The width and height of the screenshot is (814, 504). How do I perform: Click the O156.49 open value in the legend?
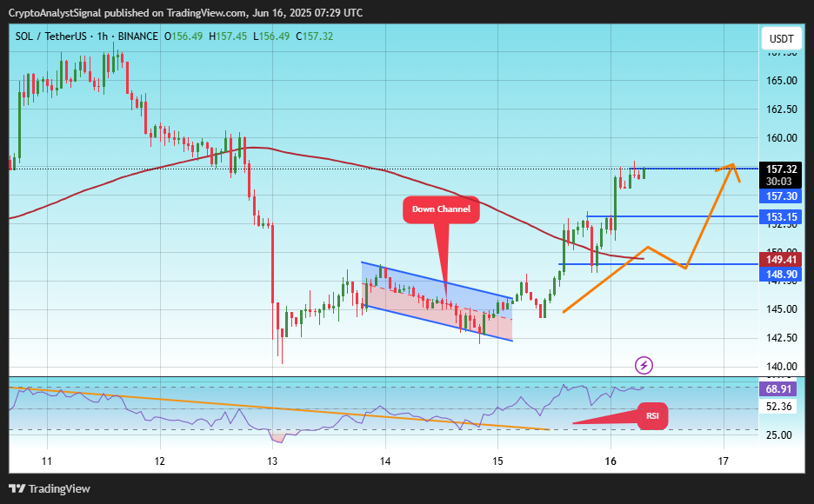183,36
